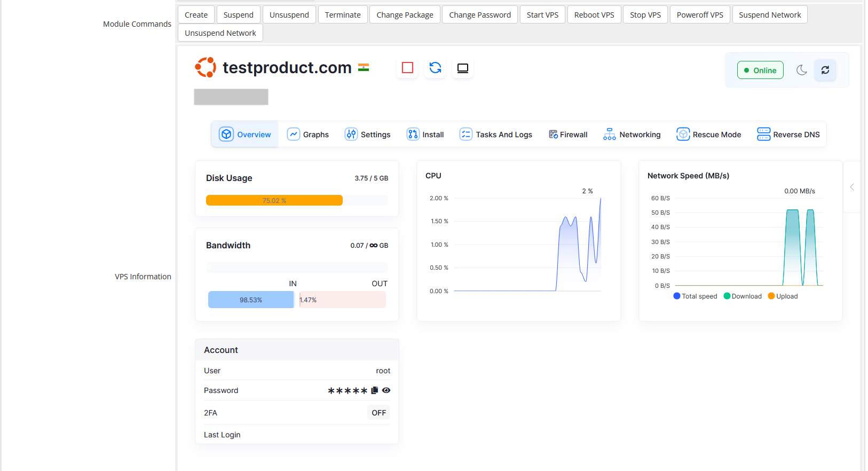Expand the side panel chevron arrow
The width and height of the screenshot is (868, 471).
click(x=852, y=187)
